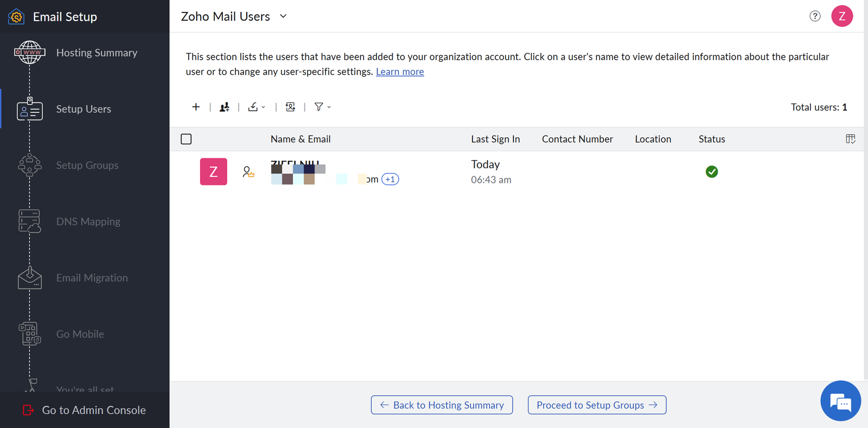The image size is (868, 428).
Task: Click the Contact Number column header
Action: tap(577, 139)
